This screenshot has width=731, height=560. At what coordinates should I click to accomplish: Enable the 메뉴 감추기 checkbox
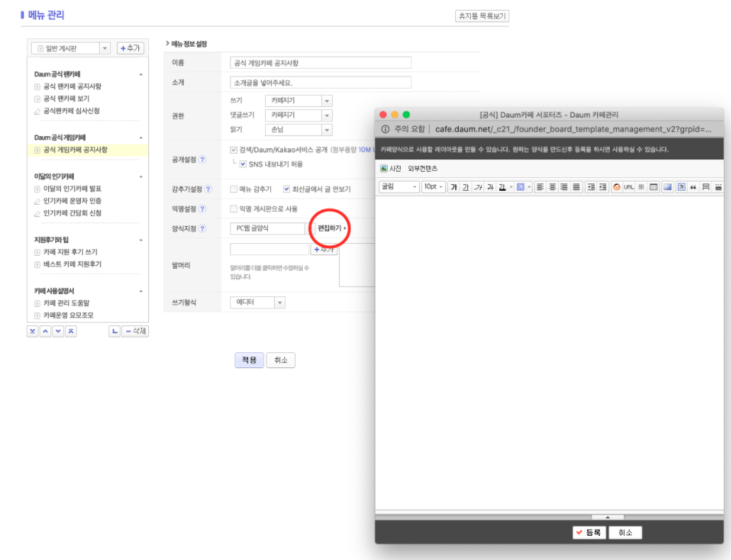(233, 189)
